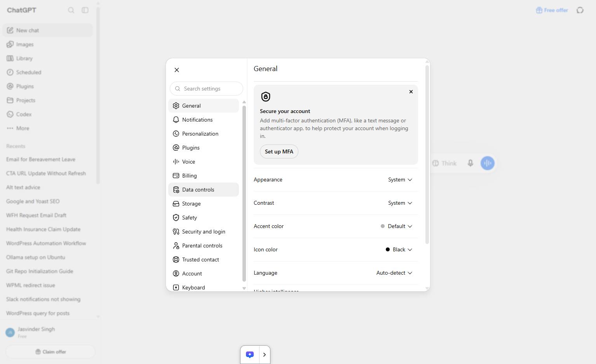Open the Notifications settings tab
The height and width of the screenshot is (364, 596).
(204, 120)
